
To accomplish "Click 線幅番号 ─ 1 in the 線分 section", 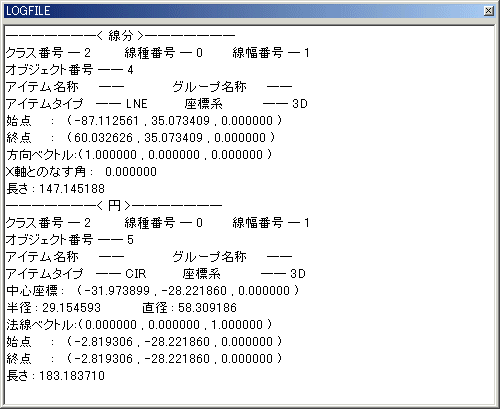I will point(271,53).
